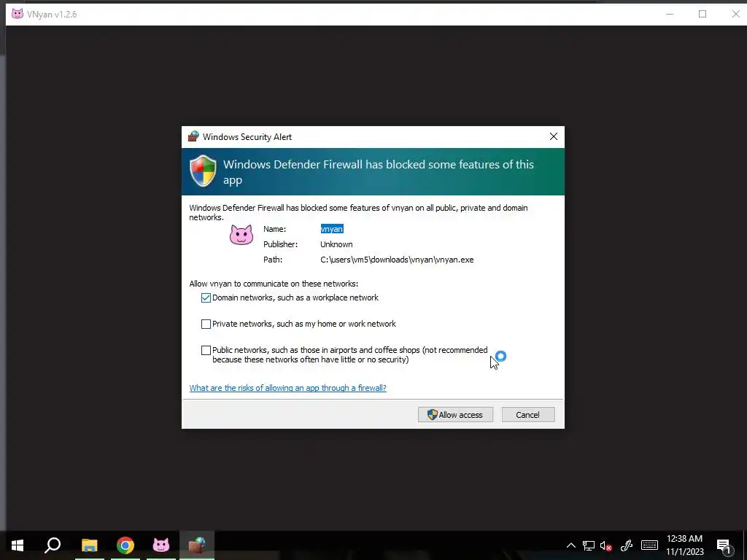Viewport: 747px width, 560px height.
Task: Select Windows Firewall alert taskbar icon
Action: pos(197,545)
